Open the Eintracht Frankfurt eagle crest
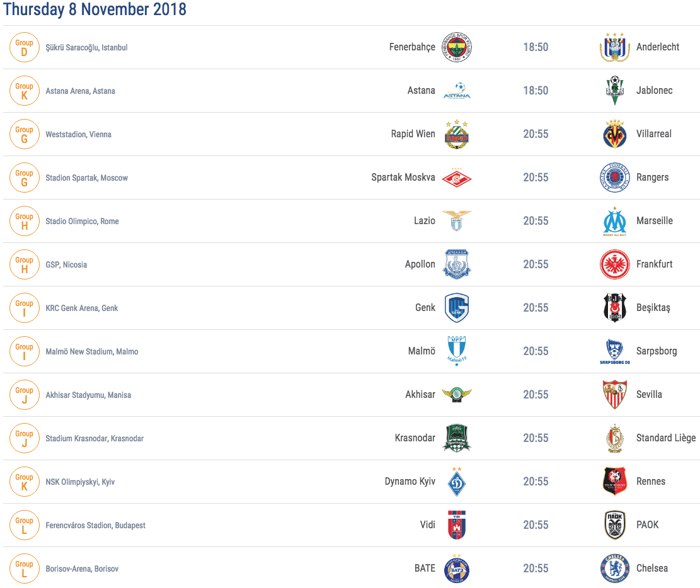The height and width of the screenshot is (588, 700). pyautogui.click(x=615, y=264)
